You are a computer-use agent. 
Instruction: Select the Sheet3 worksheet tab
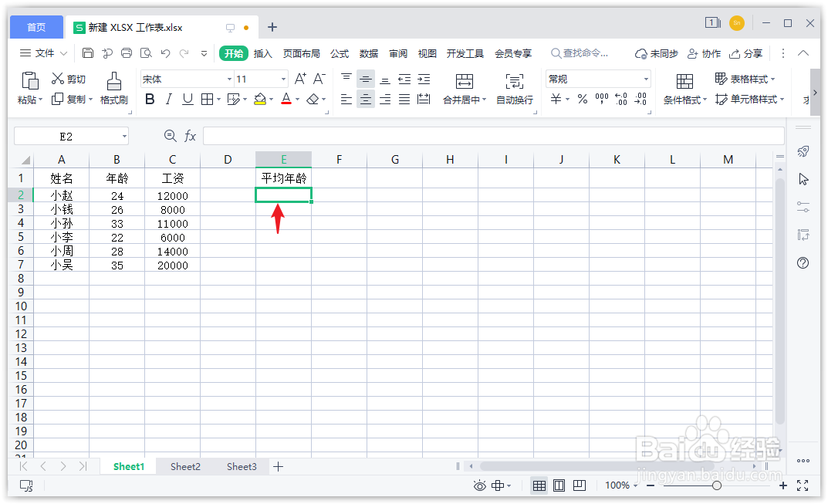click(242, 466)
